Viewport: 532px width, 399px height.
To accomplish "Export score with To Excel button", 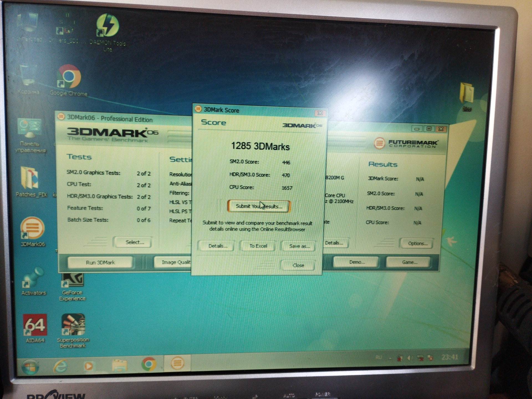I will [x=258, y=246].
